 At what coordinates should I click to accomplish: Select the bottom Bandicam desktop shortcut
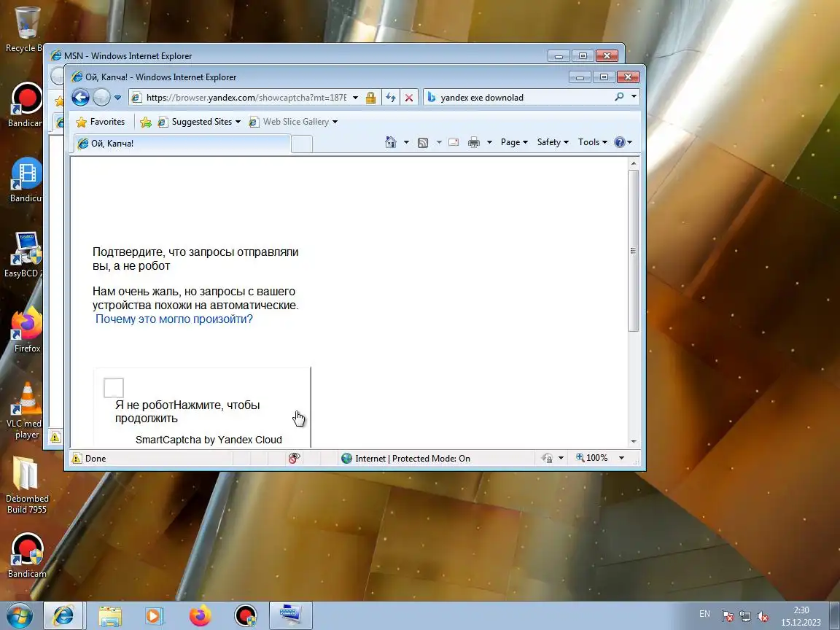(27, 556)
